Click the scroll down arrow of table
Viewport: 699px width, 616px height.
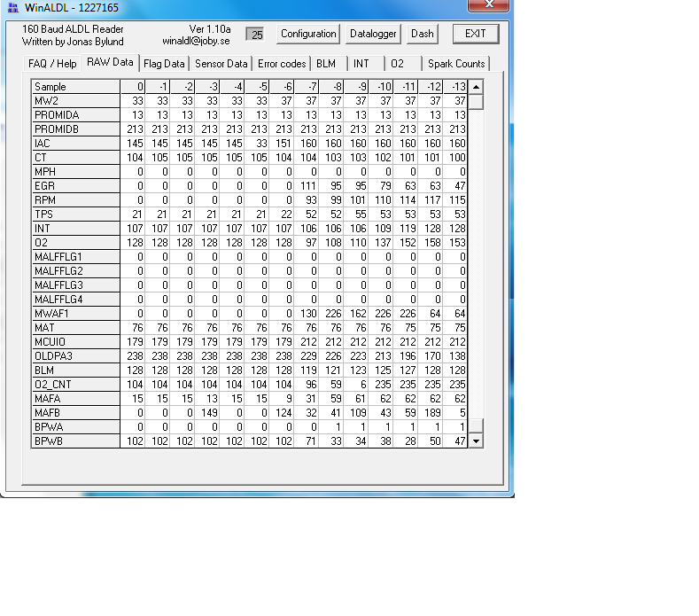tap(476, 441)
